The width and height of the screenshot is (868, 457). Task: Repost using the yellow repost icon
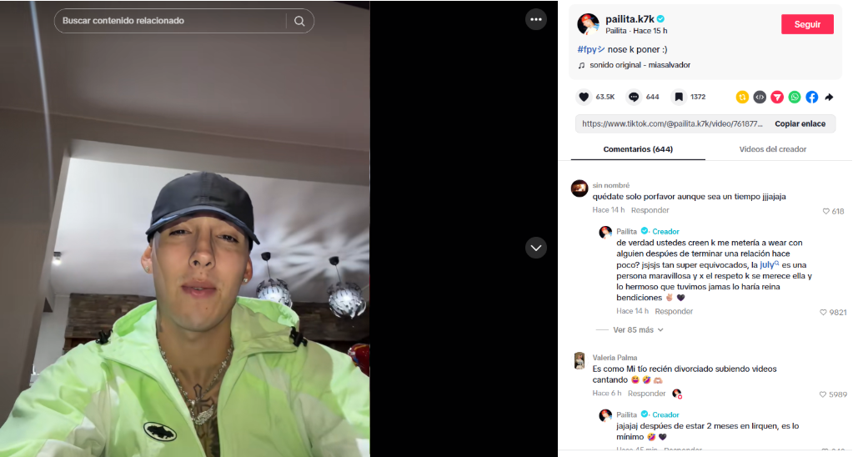742,97
